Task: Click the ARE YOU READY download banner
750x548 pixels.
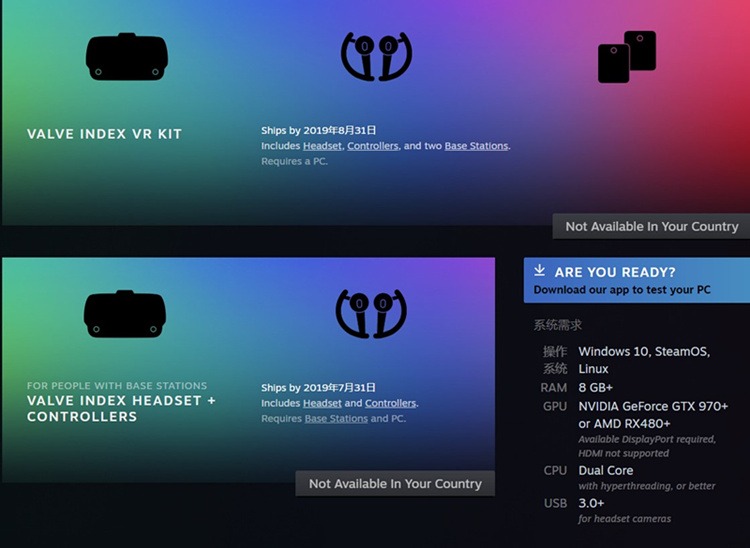Action: [637, 280]
